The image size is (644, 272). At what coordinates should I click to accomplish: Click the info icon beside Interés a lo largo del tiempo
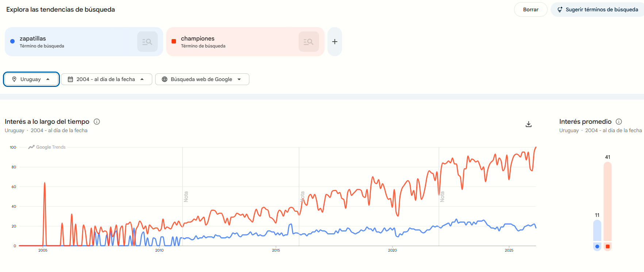point(97,122)
